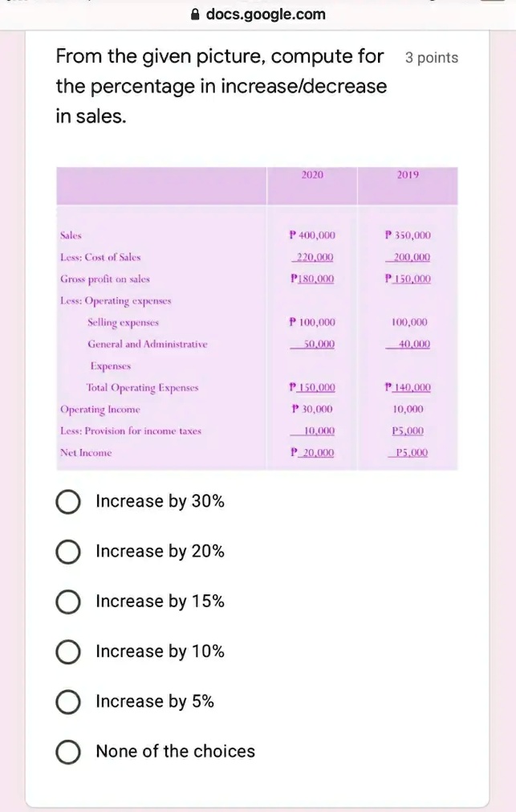Viewport: 516px width, 812px height.
Task: Open the income statement table image
Action: click(x=258, y=318)
